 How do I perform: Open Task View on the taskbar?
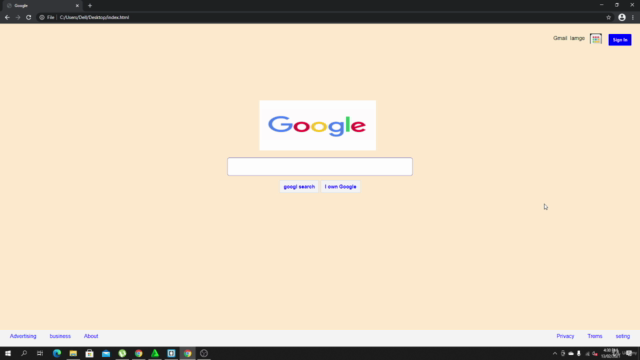point(40,353)
